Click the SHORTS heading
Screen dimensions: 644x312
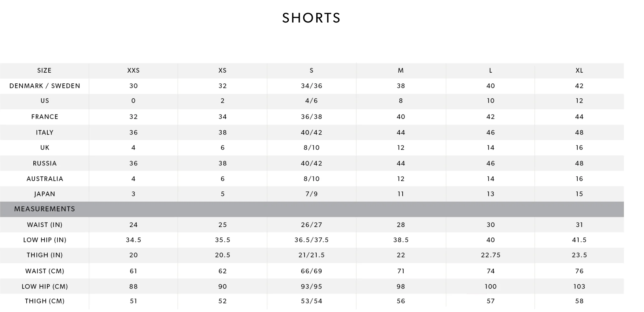tap(311, 18)
